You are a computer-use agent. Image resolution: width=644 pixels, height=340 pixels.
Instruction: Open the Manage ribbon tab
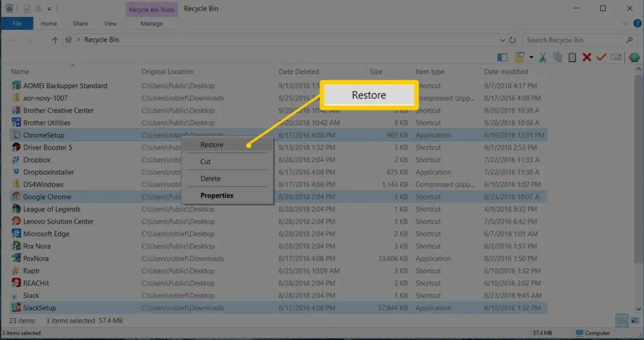152,23
